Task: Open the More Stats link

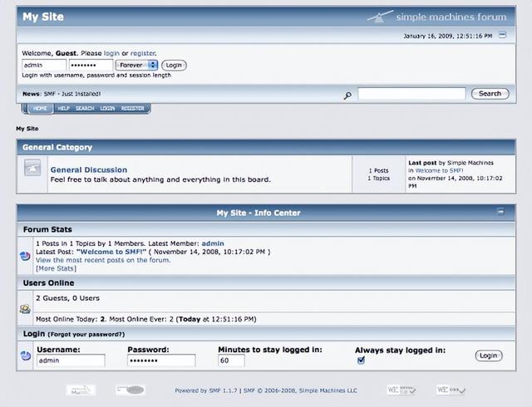Action: [56, 268]
